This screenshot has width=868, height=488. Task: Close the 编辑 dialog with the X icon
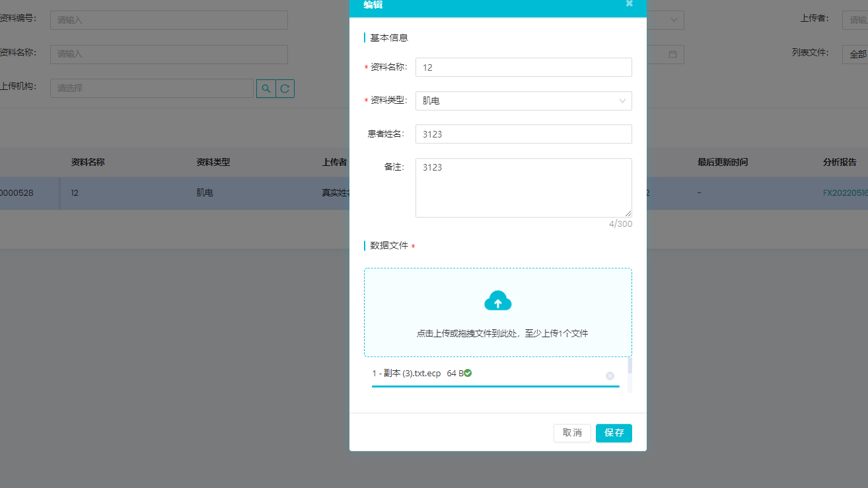click(x=630, y=3)
